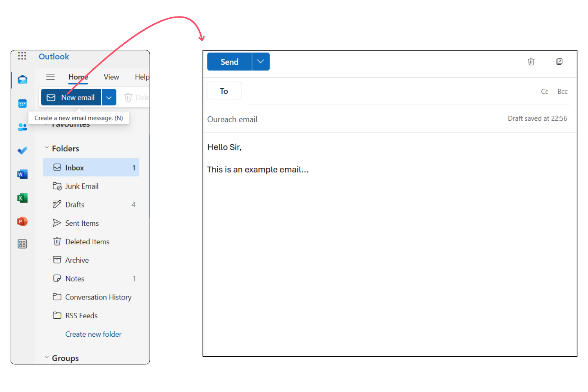This screenshot has height=392, width=588.
Task: Launch PowerPoint from the sidebar
Action: (22, 221)
